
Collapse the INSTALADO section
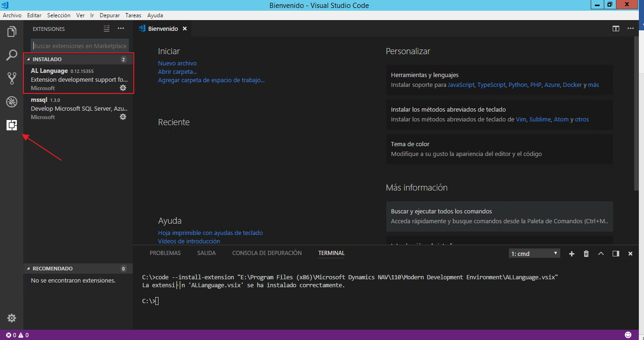(29, 59)
